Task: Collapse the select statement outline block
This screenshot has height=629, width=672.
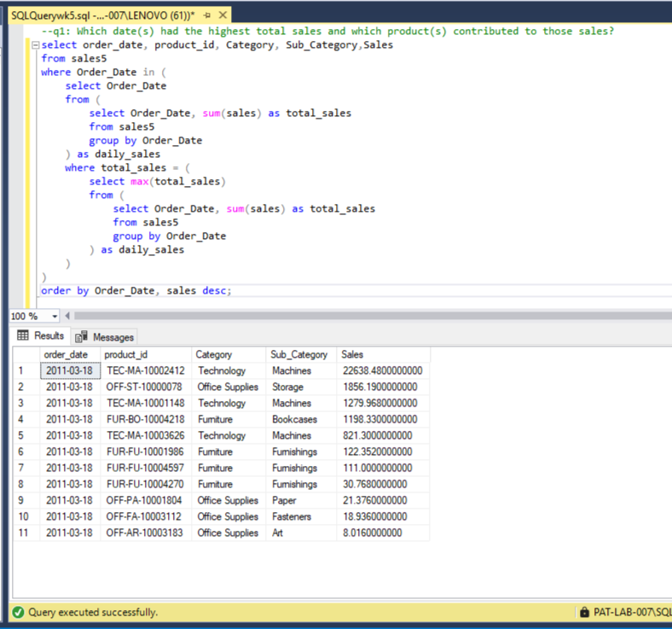Action: [36, 44]
